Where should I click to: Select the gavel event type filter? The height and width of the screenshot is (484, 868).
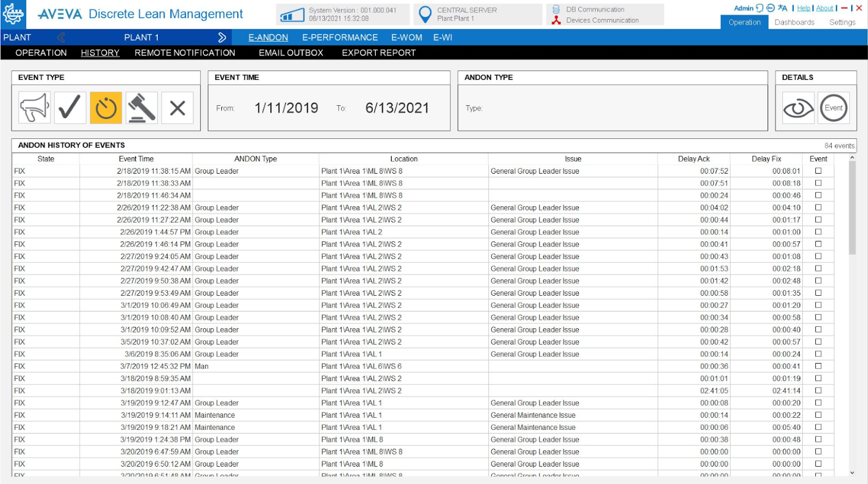142,108
